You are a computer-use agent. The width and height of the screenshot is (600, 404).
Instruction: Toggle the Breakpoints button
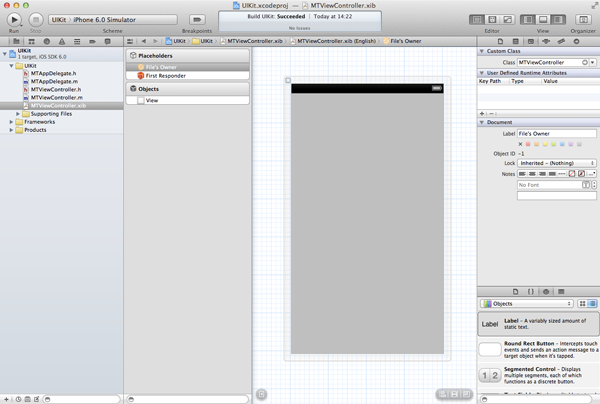tap(197, 20)
